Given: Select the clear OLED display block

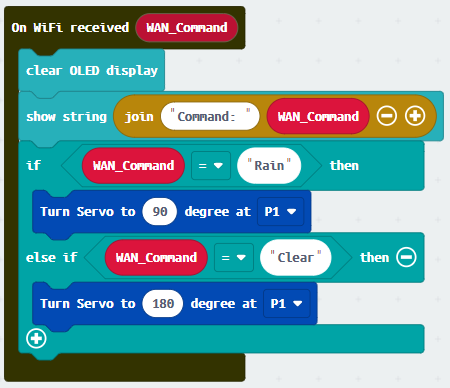Looking at the screenshot, I should click(x=92, y=71).
